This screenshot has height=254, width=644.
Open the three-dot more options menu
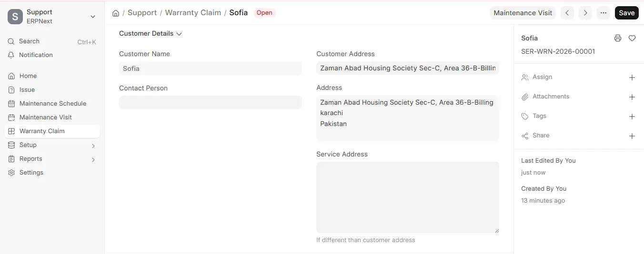[604, 13]
